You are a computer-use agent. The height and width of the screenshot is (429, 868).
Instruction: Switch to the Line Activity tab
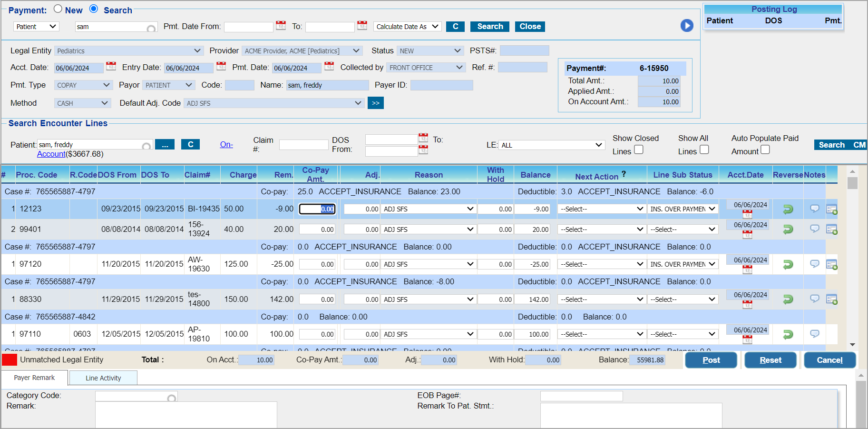pyautogui.click(x=103, y=378)
